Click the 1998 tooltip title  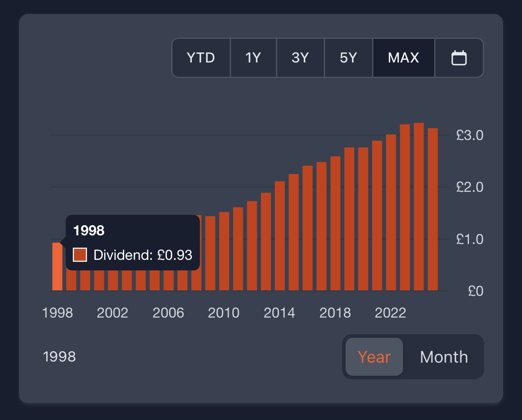(89, 231)
